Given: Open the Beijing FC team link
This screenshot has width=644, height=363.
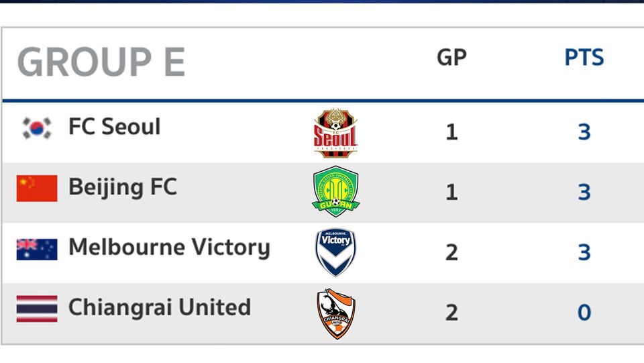Looking at the screenshot, I should 122,188.
